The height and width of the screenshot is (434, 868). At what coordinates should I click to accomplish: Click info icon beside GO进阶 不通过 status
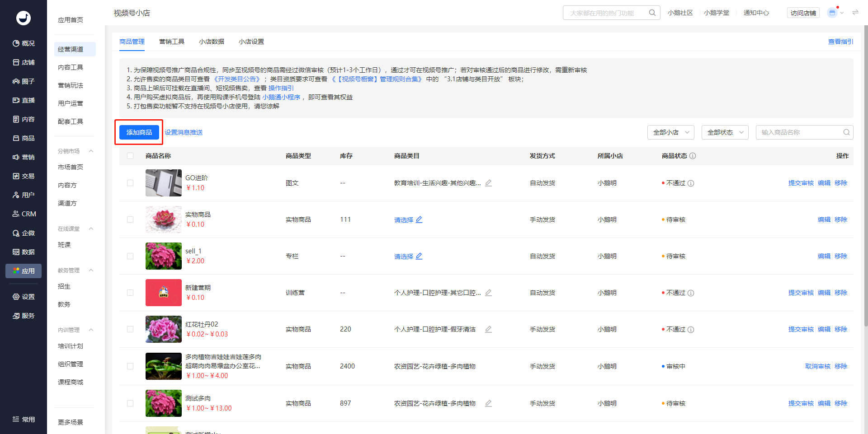[x=691, y=183]
